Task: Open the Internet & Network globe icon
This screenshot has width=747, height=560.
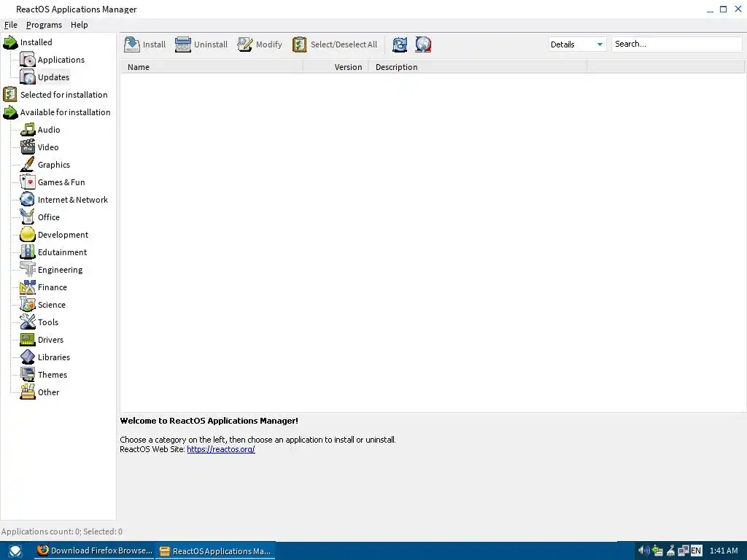Action: coord(28,200)
